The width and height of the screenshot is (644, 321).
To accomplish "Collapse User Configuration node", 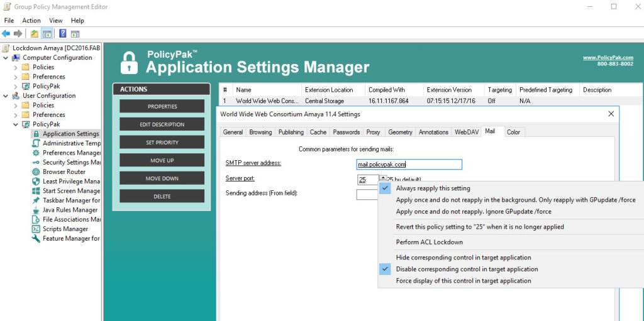I will [6, 95].
